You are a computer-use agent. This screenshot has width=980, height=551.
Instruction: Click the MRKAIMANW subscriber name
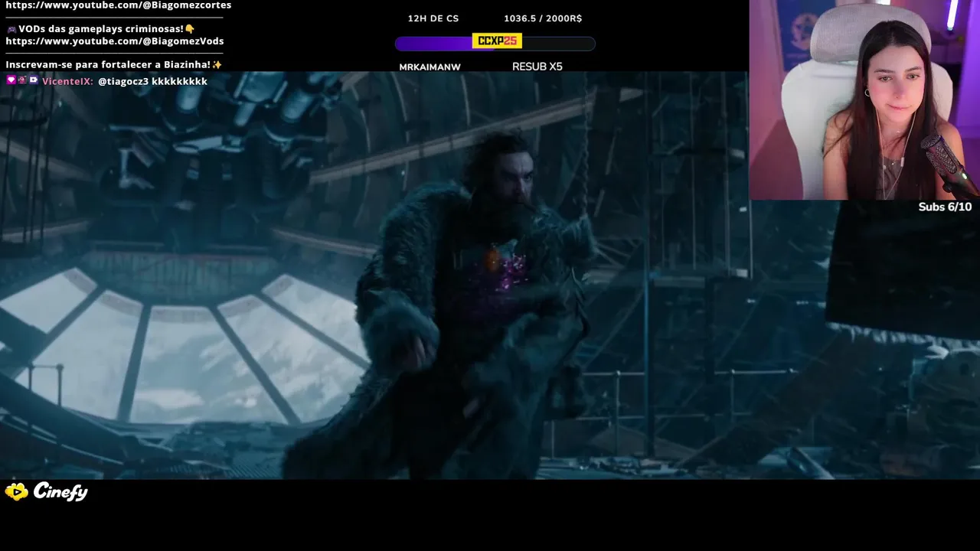coord(430,67)
